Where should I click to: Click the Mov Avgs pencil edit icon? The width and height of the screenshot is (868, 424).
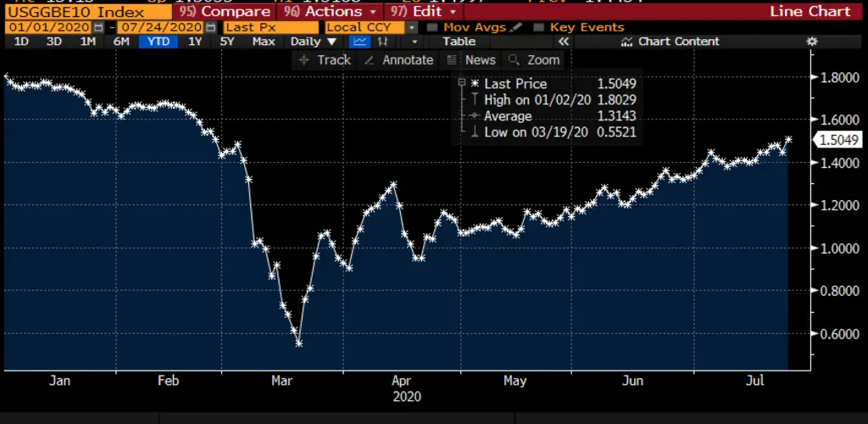point(516,28)
